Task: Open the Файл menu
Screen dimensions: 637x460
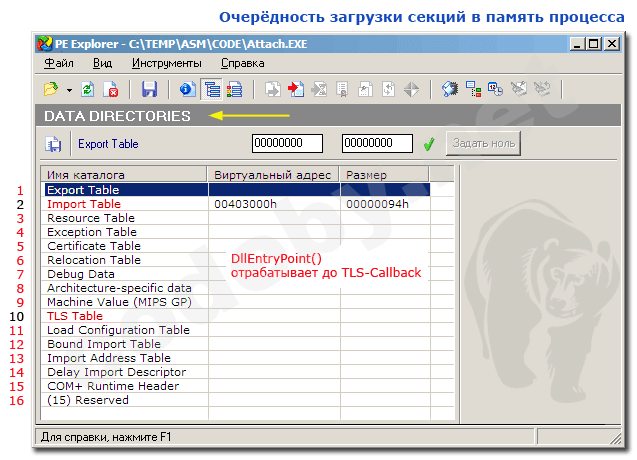Action: click(x=59, y=63)
